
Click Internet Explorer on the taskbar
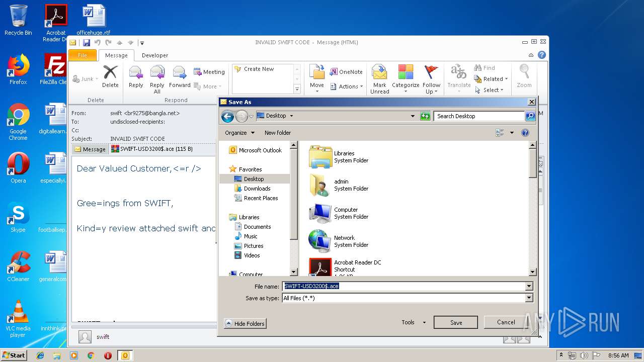click(40, 355)
